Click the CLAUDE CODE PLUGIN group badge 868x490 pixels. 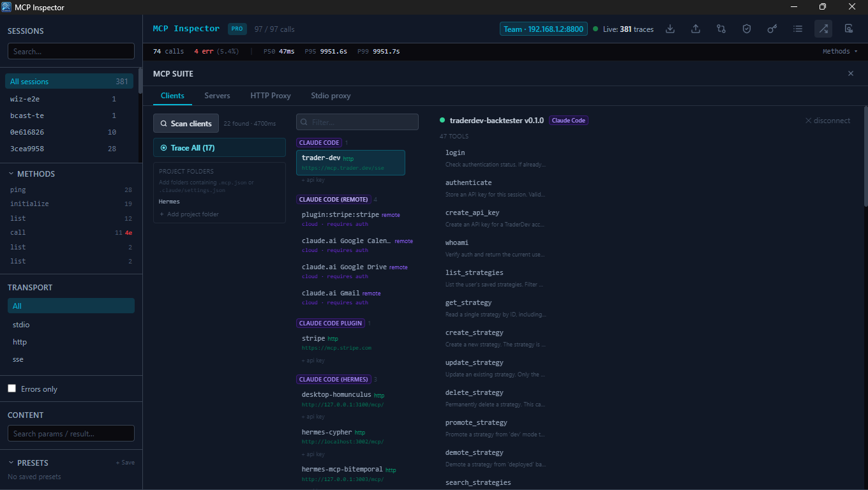(x=331, y=323)
